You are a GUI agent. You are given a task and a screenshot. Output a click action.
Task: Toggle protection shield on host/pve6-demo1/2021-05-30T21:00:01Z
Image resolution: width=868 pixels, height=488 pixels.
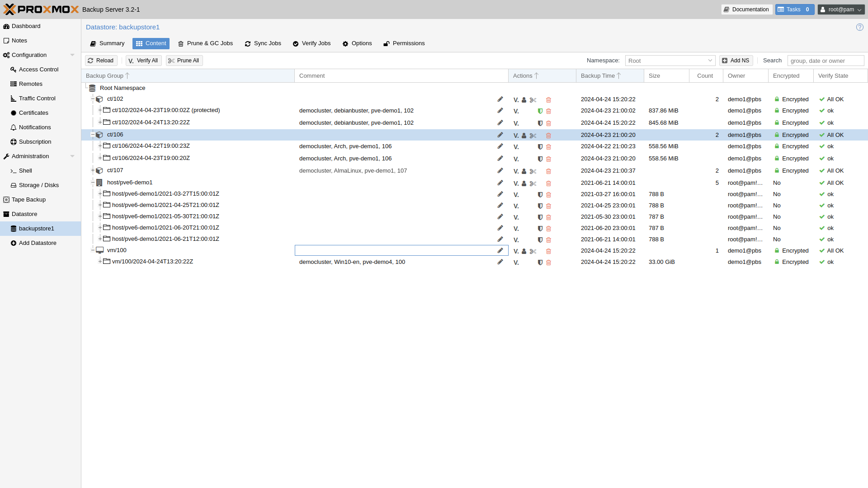[x=540, y=217]
